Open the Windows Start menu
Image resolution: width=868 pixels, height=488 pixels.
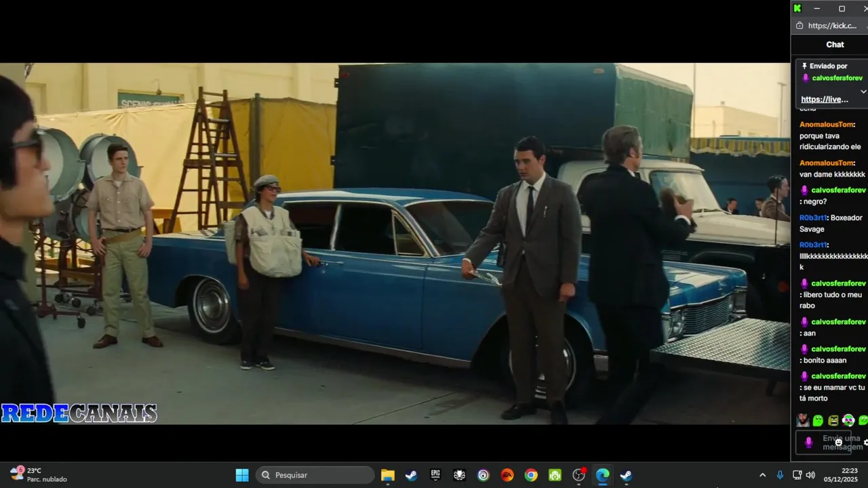[x=242, y=475]
